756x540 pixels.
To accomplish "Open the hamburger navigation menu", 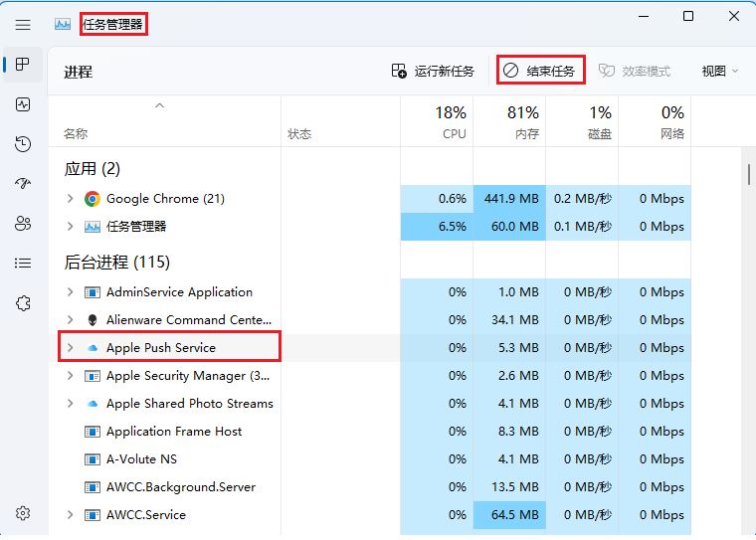I will point(23,24).
